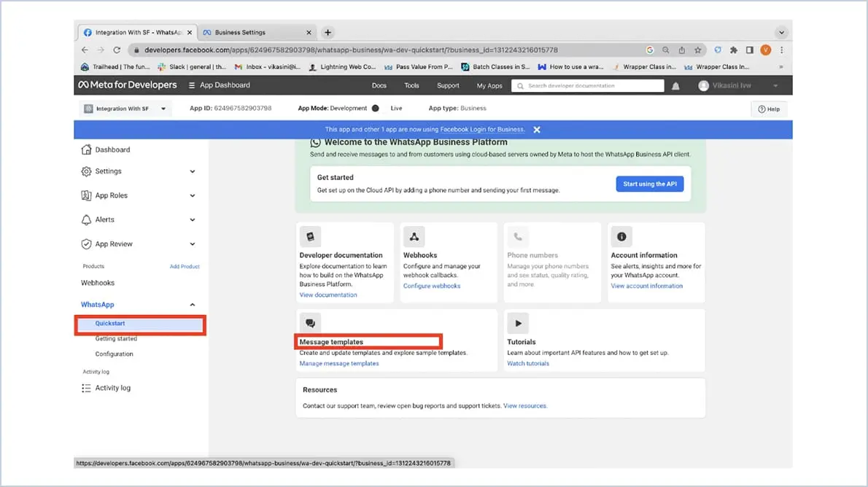Click the share icon in address bar
The image size is (868, 487).
tap(682, 50)
